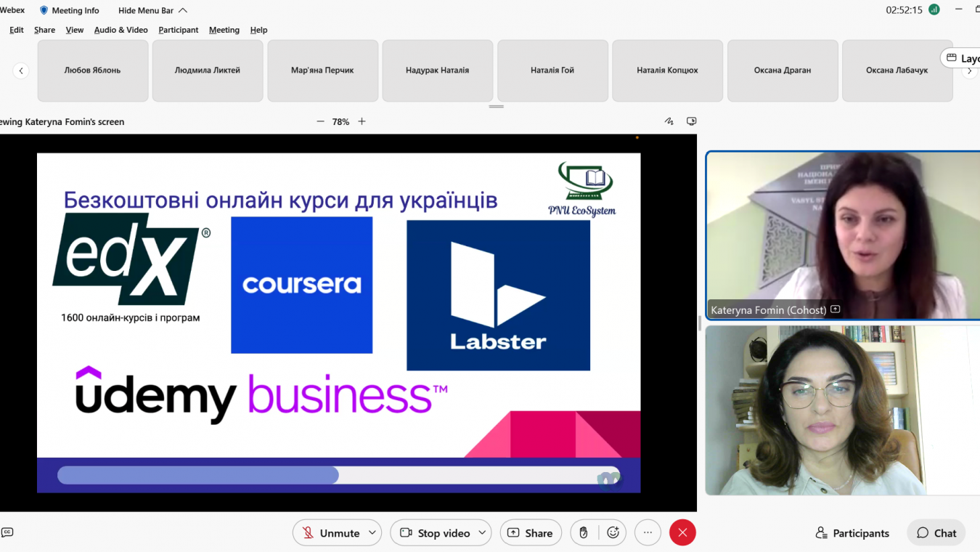Click the Share button
This screenshot has width=980, height=552.
pyautogui.click(x=530, y=532)
